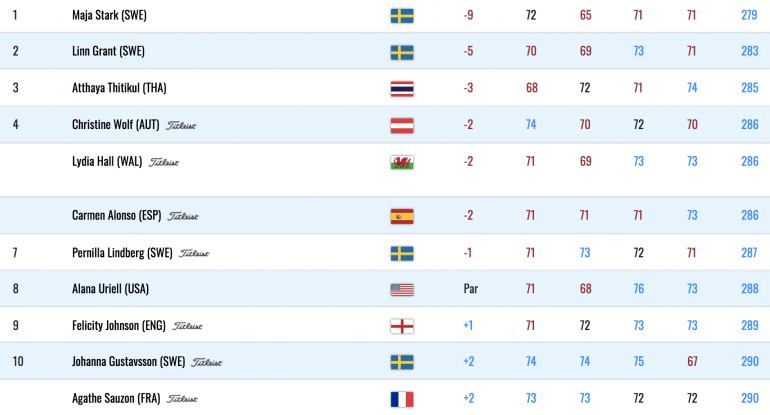The width and height of the screenshot is (770, 415).
Task: Click the Titleist logo next to Johanna Gustavsson
Action: 207,362
